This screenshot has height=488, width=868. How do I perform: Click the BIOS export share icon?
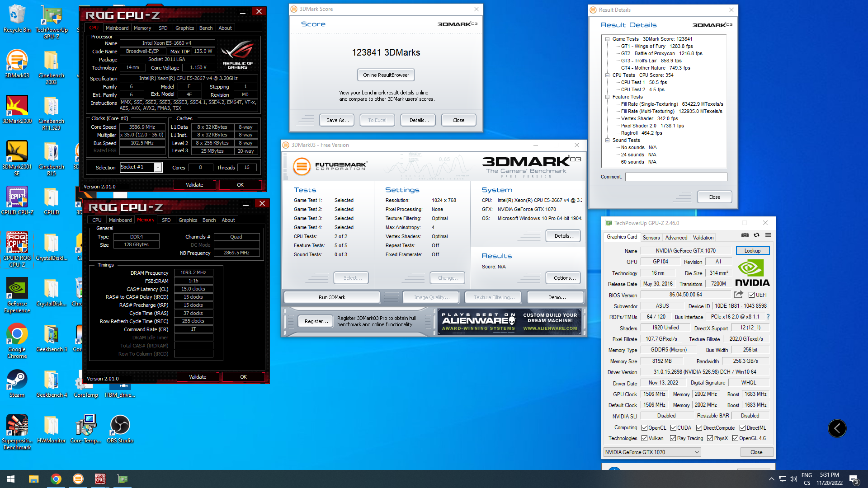(738, 295)
